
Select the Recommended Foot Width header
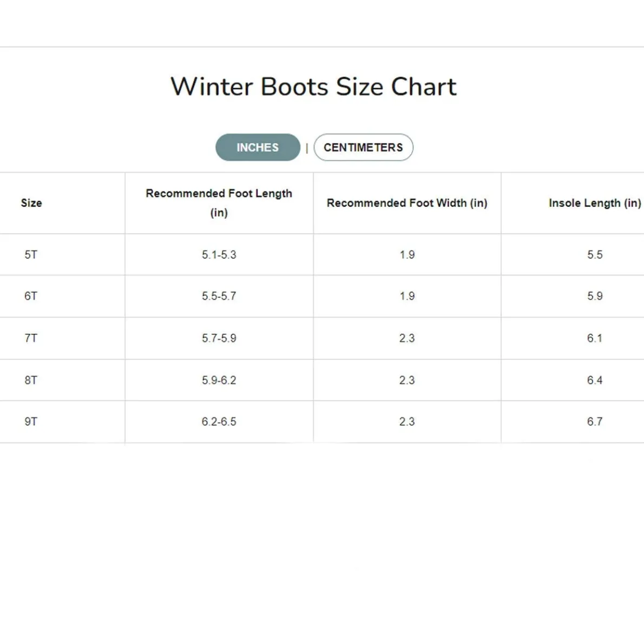(x=407, y=203)
